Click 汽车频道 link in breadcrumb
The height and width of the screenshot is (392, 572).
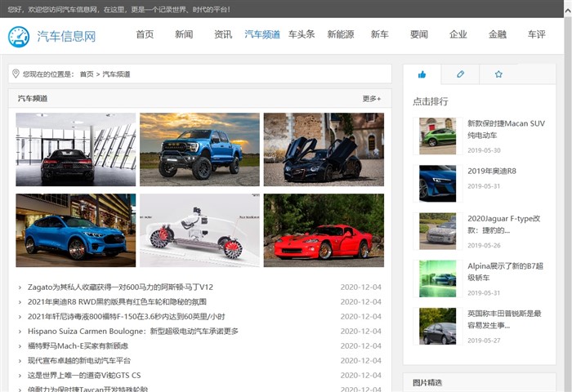click(x=116, y=74)
